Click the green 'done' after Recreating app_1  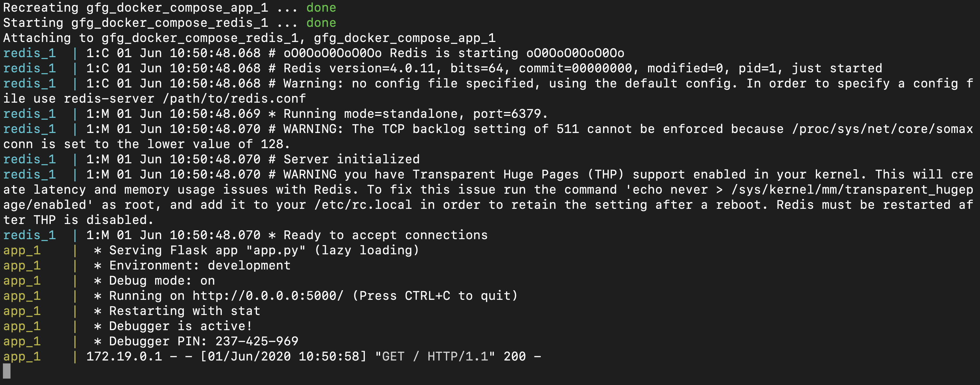click(321, 8)
